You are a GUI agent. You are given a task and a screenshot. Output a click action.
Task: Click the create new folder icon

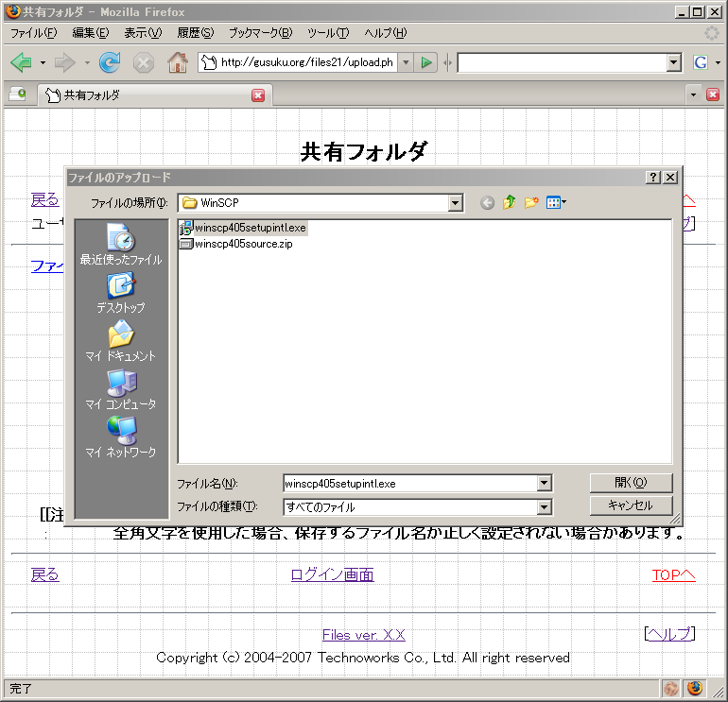click(x=531, y=202)
